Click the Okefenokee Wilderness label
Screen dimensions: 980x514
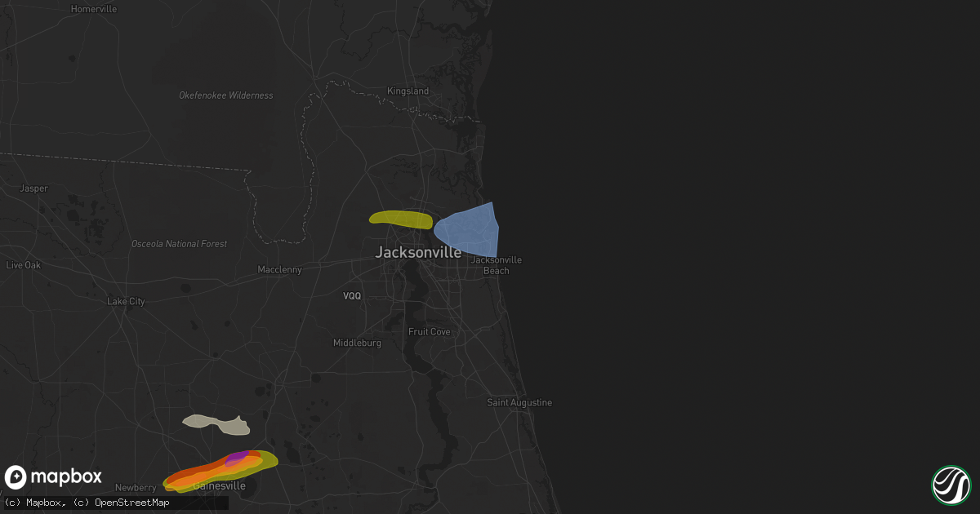point(226,95)
